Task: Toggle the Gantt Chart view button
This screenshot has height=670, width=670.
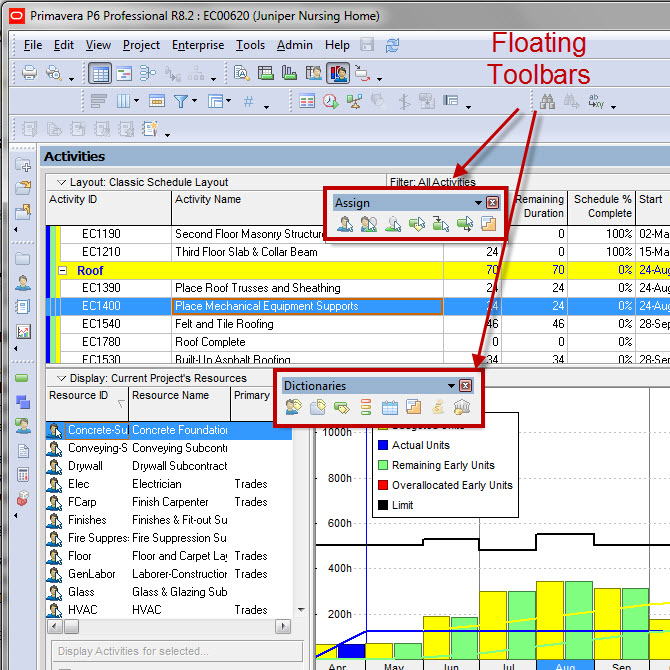Action: (x=124, y=73)
